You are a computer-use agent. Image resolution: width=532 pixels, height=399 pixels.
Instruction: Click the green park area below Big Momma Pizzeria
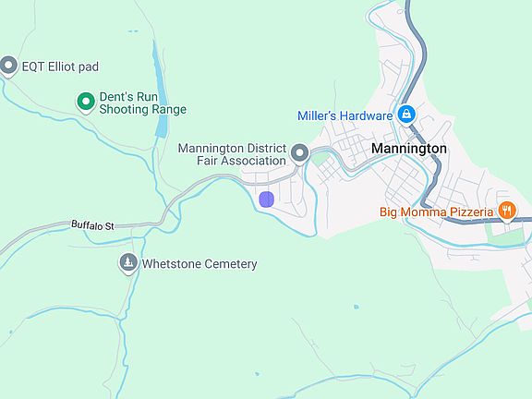[505, 235]
